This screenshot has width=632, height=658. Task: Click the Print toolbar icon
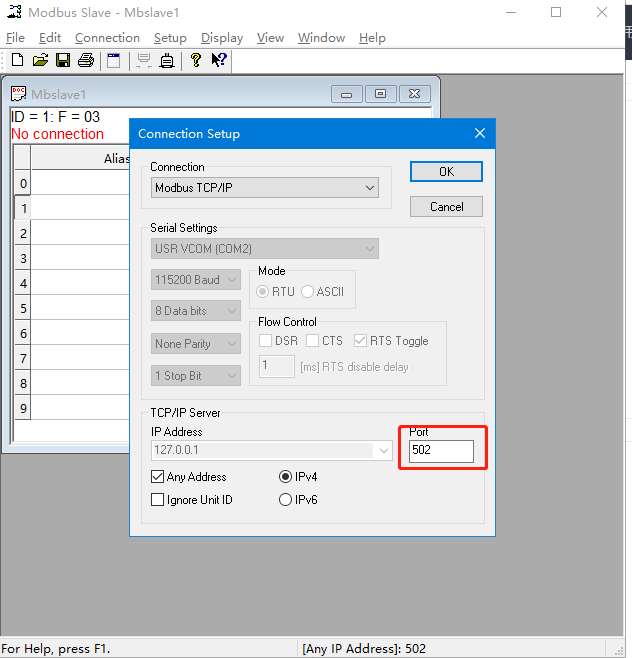click(x=86, y=60)
